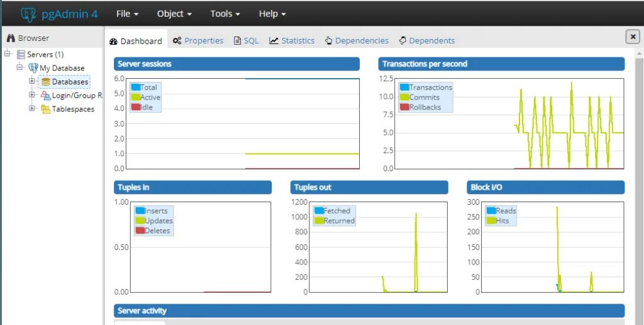Viewport: 644px width, 325px height.
Task: Click the Fetched blue legend swatch
Action: [319, 210]
